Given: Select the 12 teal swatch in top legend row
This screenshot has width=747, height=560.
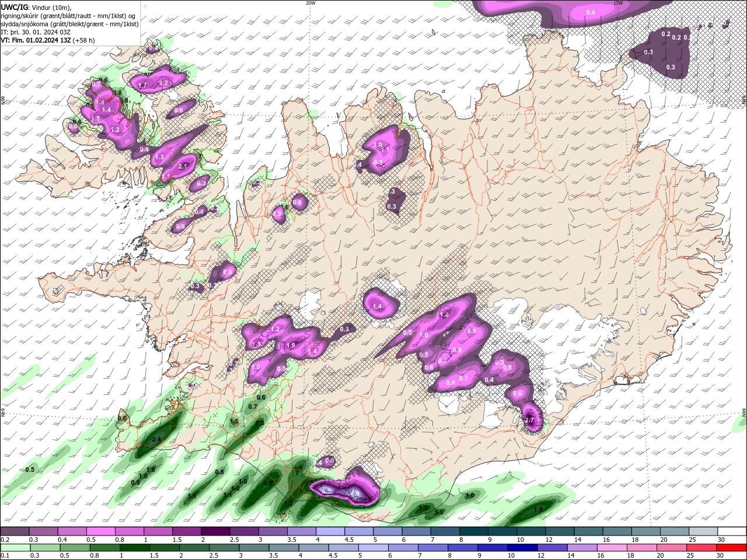Looking at the screenshot, I should pyautogui.click(x=560, y=531).
